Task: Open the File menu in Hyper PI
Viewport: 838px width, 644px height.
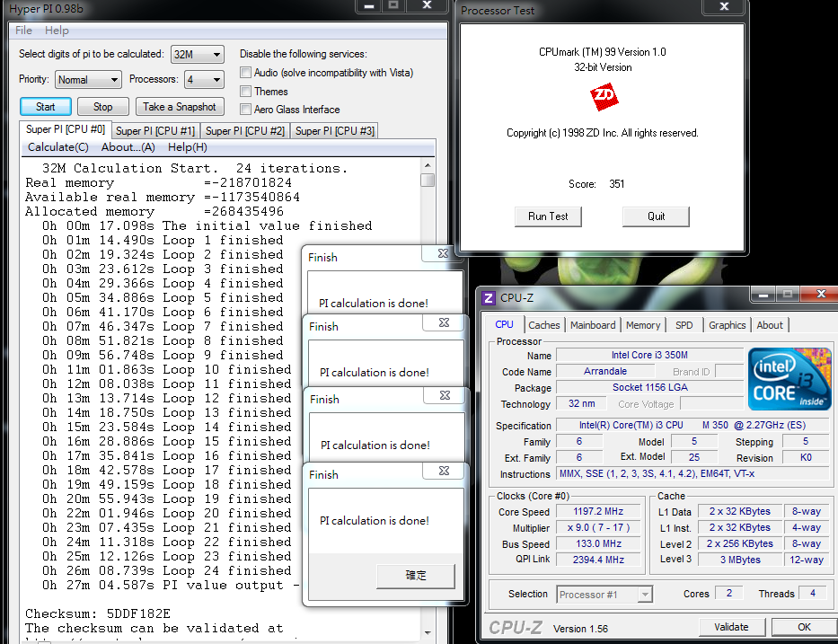Action: tap(23, 31)
